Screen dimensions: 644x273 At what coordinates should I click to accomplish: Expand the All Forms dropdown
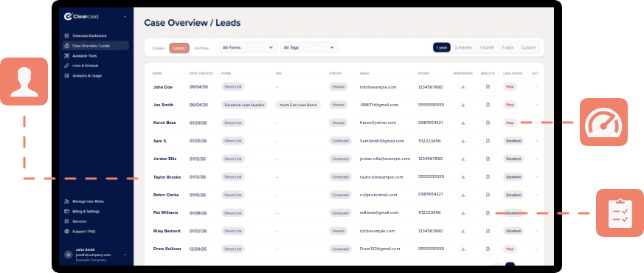click(x=248, y=48)
